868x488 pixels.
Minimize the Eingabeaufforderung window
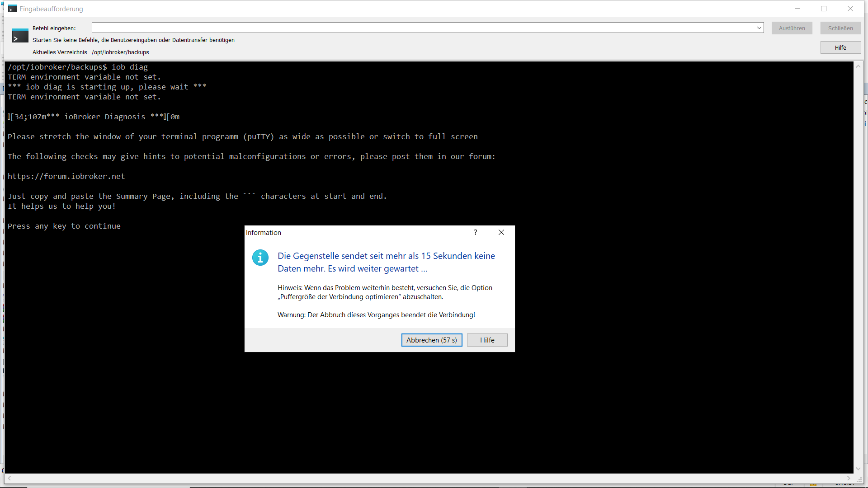click(797, 9)
